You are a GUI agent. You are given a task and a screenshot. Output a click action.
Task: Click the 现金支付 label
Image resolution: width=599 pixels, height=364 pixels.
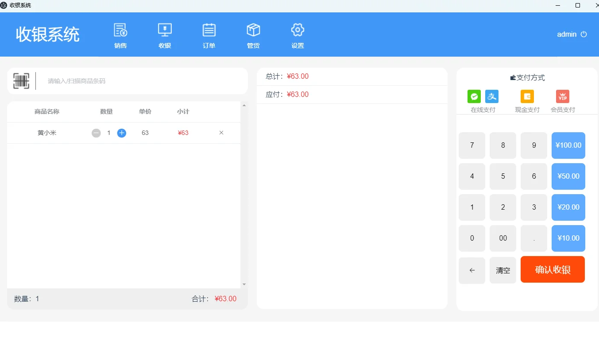coord(527,110)
